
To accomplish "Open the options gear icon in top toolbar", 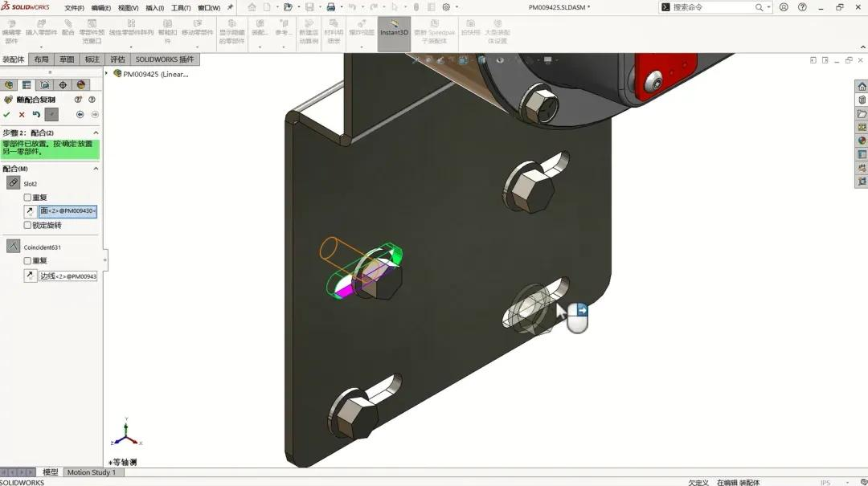I will tap(446, 7).
